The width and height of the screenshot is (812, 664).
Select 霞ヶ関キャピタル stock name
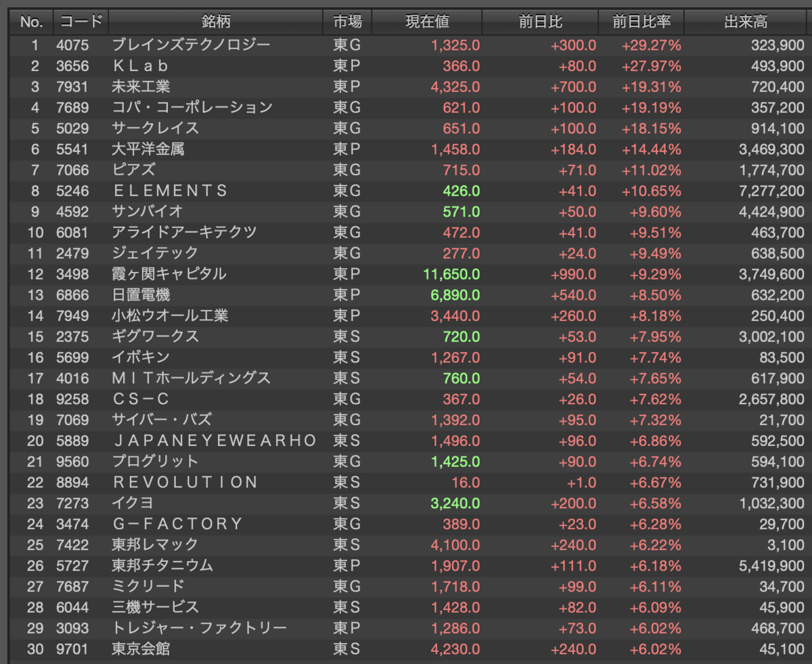[169, 274]
